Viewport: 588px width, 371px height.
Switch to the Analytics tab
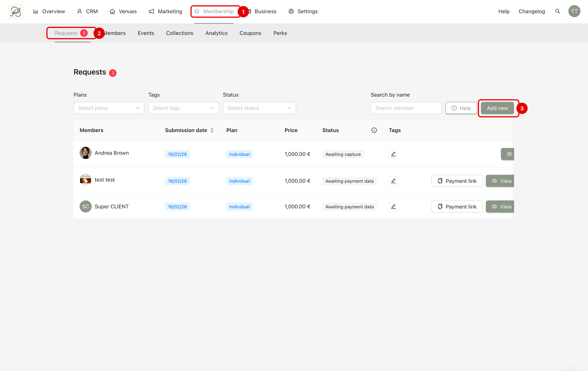[x=216, y=33]
